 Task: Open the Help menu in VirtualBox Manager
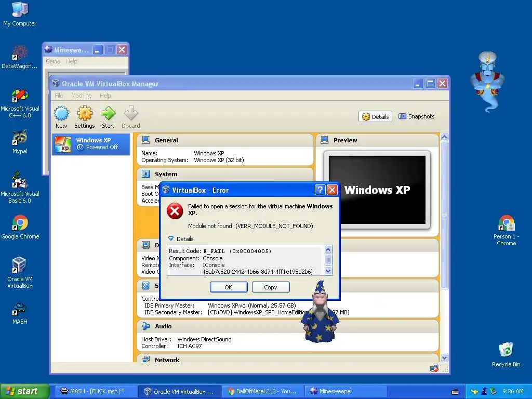105,96
